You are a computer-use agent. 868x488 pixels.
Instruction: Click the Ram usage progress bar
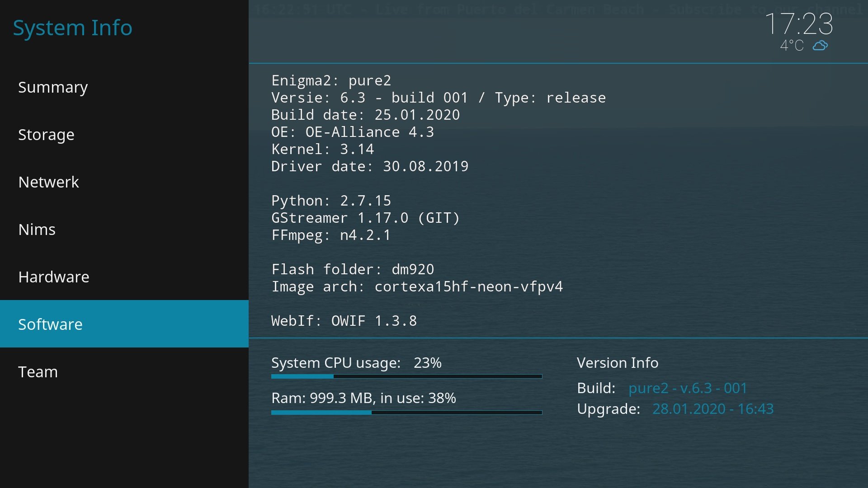(406, 413)
